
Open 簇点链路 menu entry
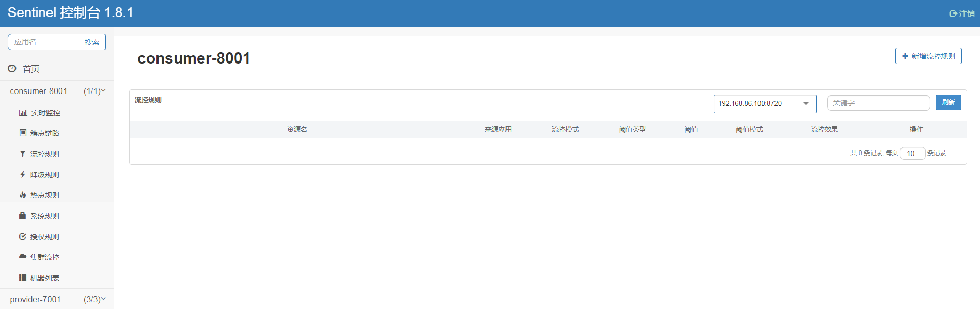(45, 133)
